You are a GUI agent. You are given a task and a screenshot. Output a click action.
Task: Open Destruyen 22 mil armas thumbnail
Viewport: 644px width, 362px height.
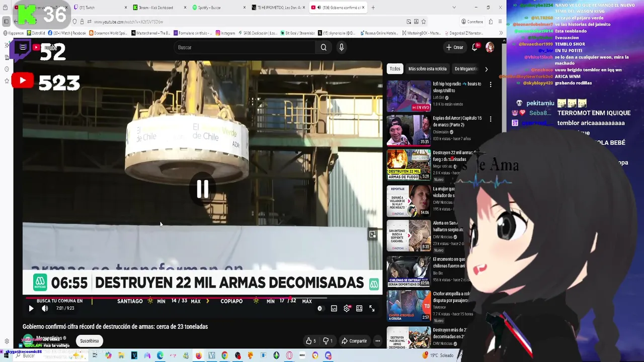409,164
